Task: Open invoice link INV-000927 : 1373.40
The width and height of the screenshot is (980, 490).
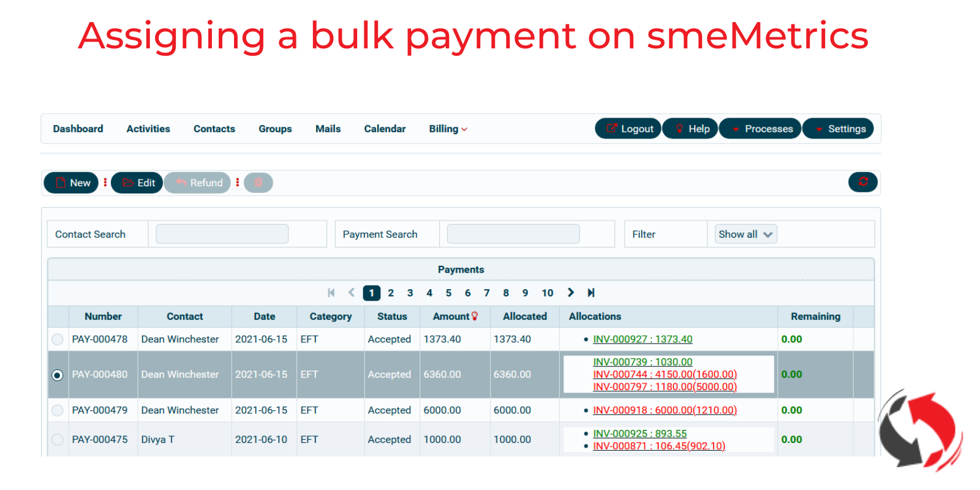Action: click(643, 339)
